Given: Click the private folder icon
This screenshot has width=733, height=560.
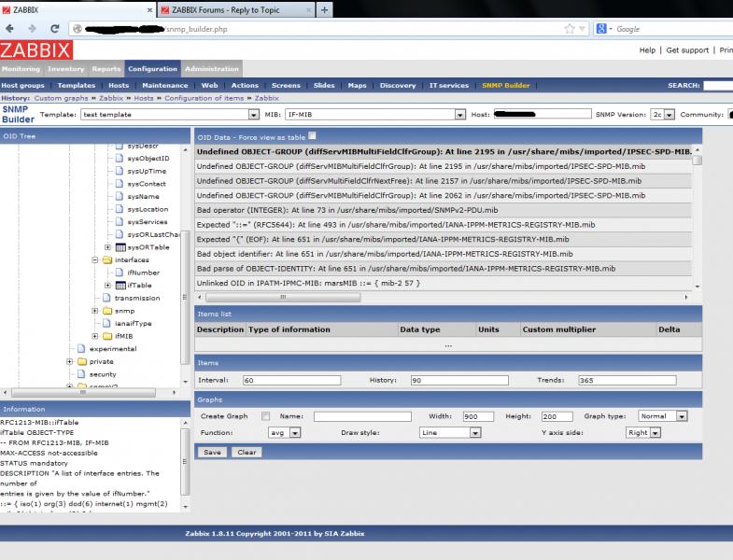Looking at the screenshot, I should tap(81, 361).
